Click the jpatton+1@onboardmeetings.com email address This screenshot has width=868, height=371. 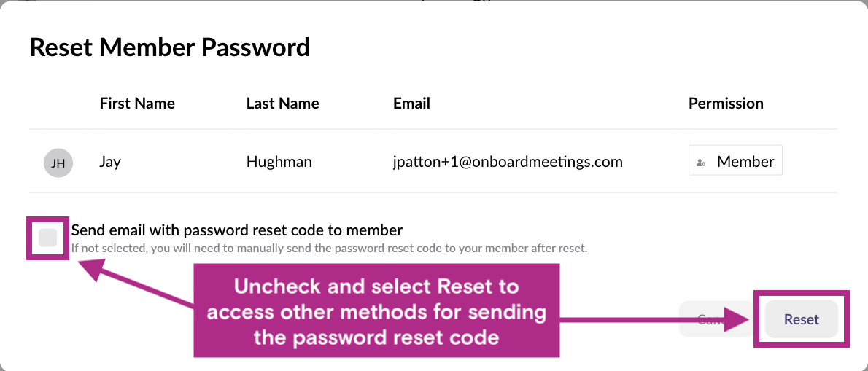[x=508, y=162]
